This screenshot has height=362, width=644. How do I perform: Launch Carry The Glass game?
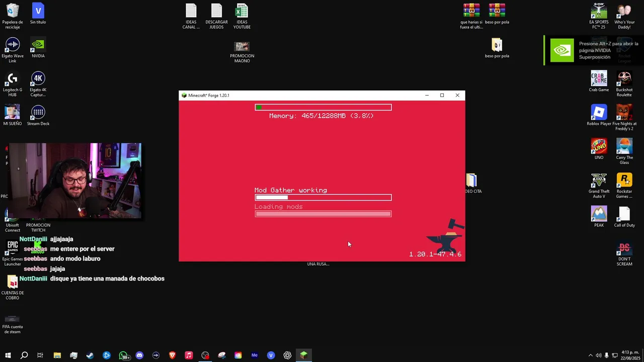[x=624, y=151]
